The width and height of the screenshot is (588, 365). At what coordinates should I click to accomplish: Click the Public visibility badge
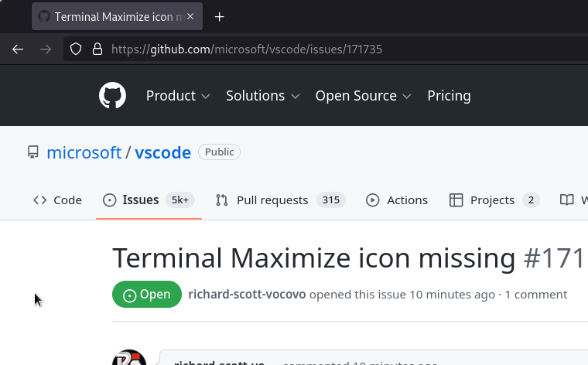[220, 152]
